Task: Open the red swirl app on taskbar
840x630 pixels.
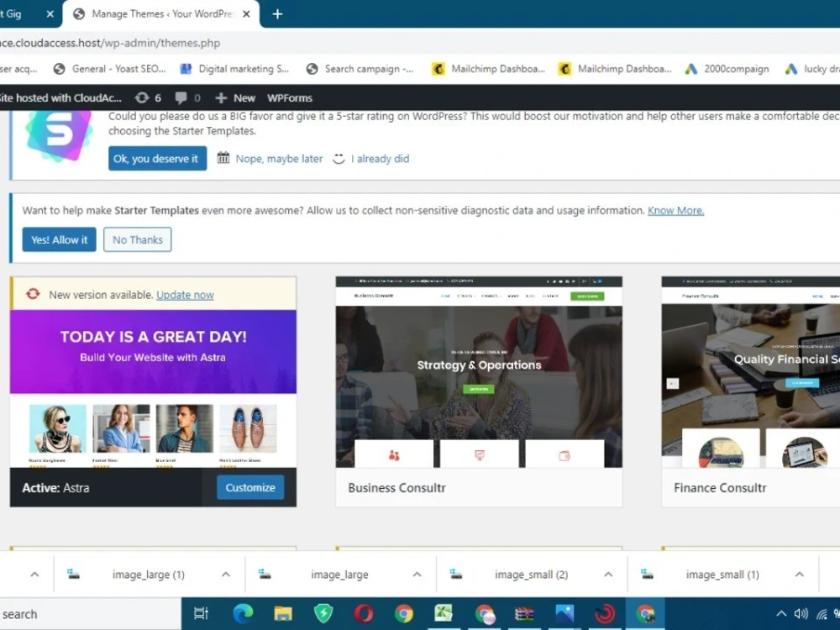Action: pos(605,613)
